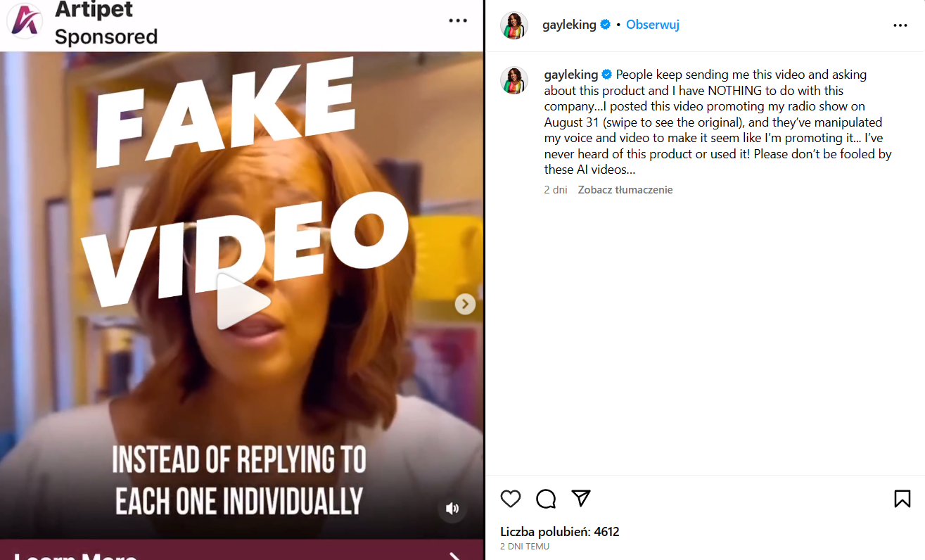This screenshot has height=560, width=925.
Task: Share the post via paper plane icon
Action: tap(581, 498)
